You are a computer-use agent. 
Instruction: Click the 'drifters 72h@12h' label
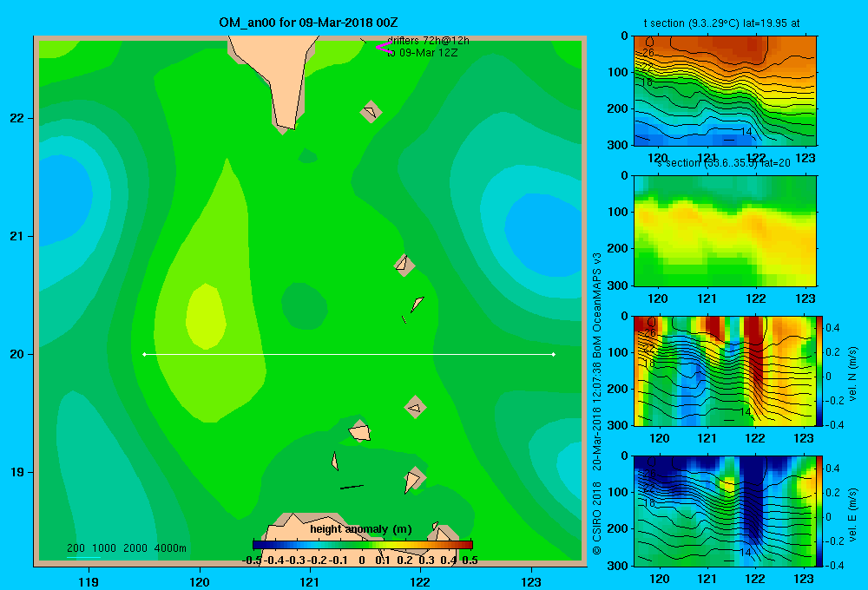tap(429, 41)
